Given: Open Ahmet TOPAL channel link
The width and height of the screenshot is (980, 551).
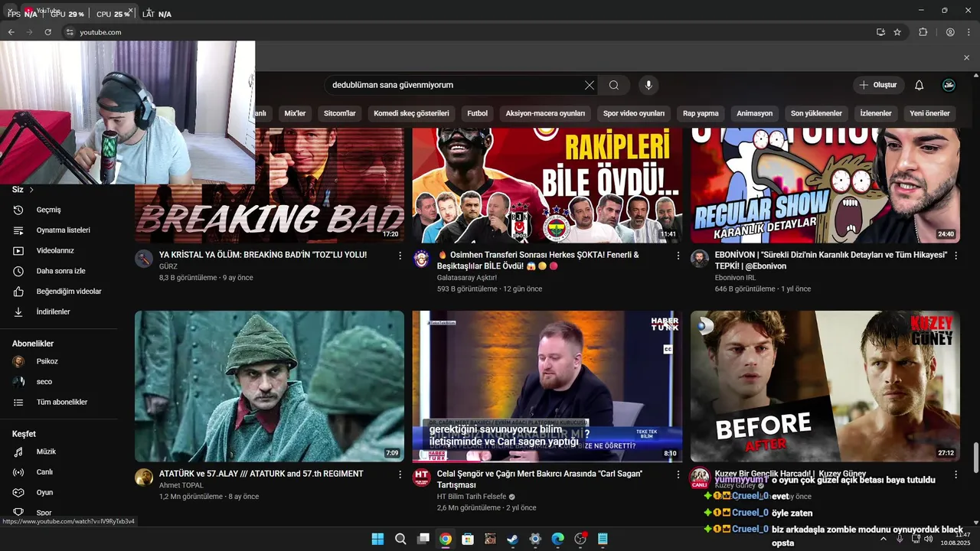Looking at the screenshot, I should point(181,485).
